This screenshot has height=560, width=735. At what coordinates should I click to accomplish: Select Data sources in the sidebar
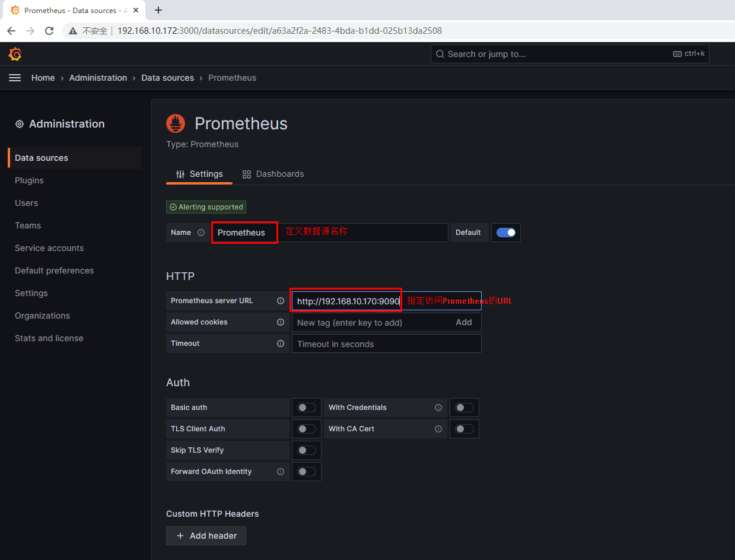(75, 158)
